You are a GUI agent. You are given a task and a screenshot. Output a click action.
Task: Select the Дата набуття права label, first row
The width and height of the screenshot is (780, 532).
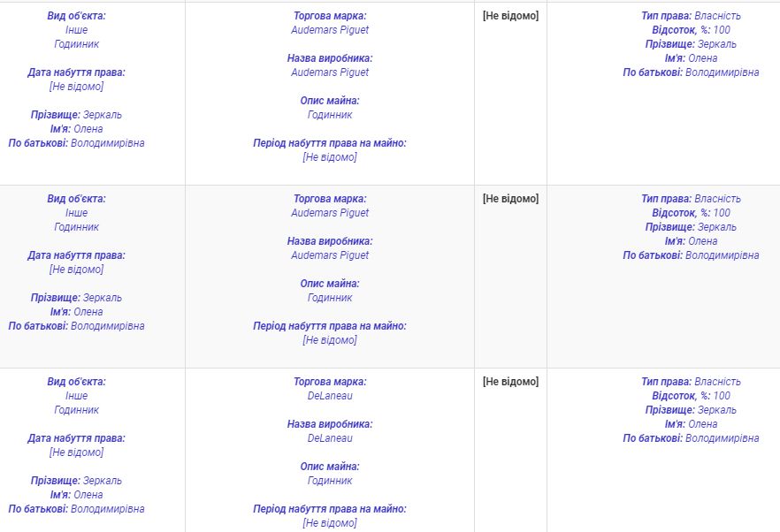pos(76,72)
